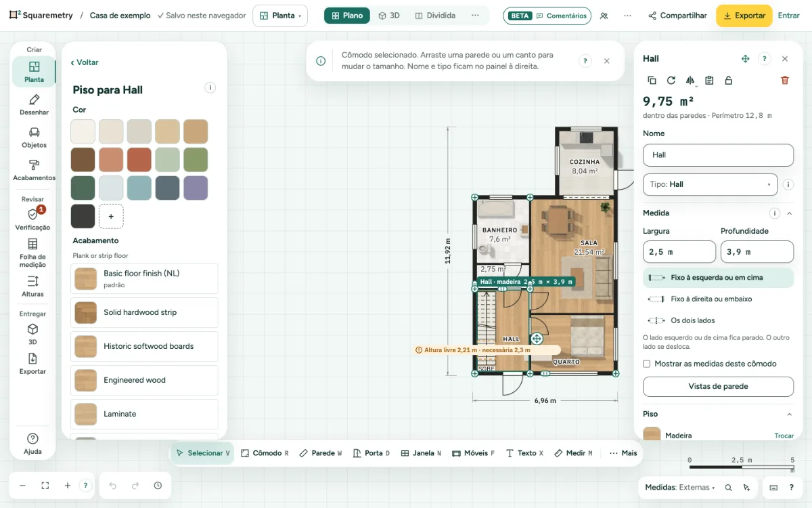Switch to the Dividida view tab
The width and height of the screenshot is (812, 508).
pyautogui.click(x=435, y=16)
